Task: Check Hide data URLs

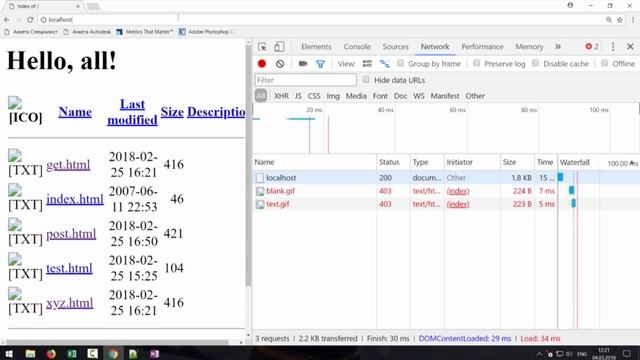Action: coord(366,80)
